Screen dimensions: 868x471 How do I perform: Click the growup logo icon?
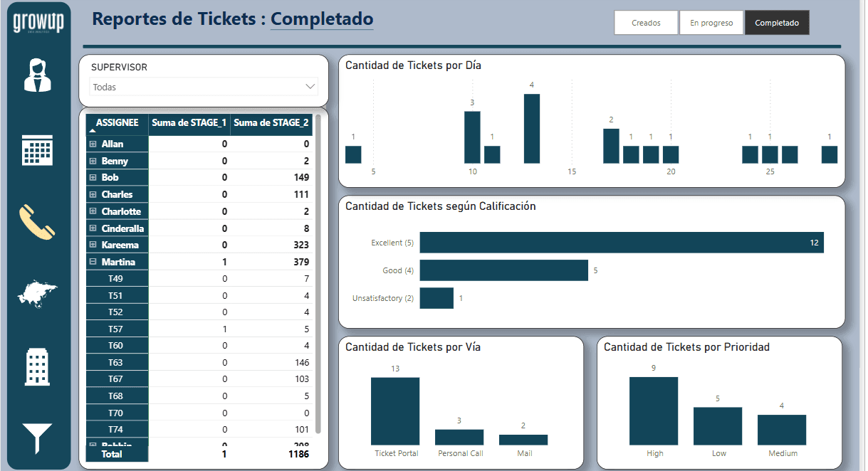(38, 23)
